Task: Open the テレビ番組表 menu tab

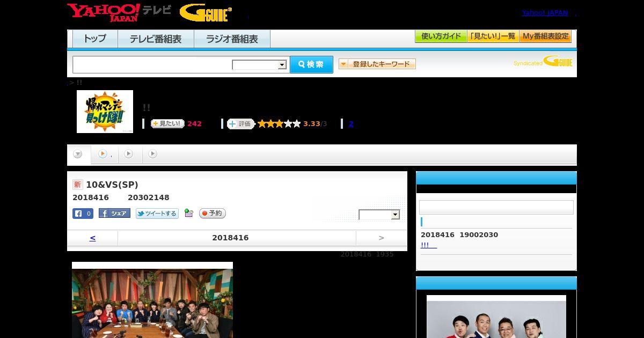Action: (x=156, y=39)
